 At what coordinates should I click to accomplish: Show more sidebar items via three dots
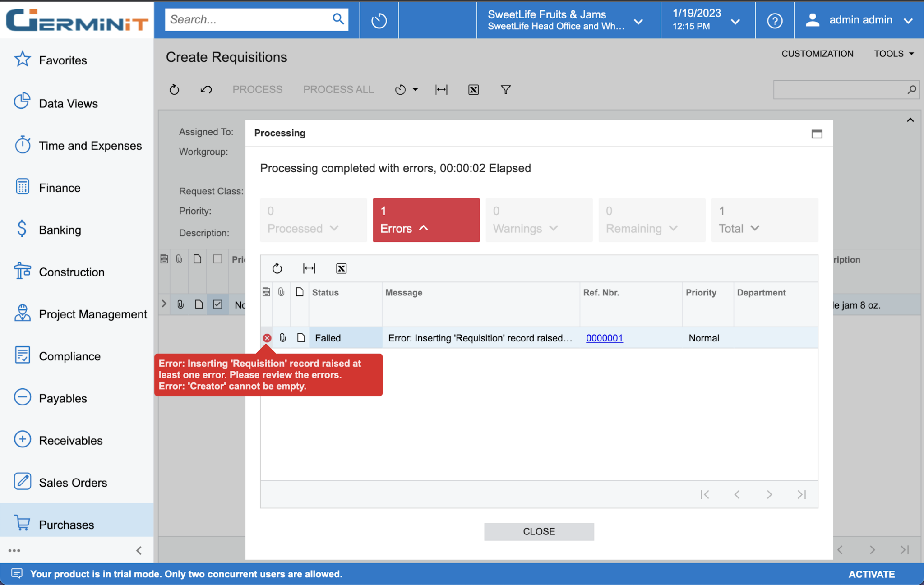coord(14,550)
